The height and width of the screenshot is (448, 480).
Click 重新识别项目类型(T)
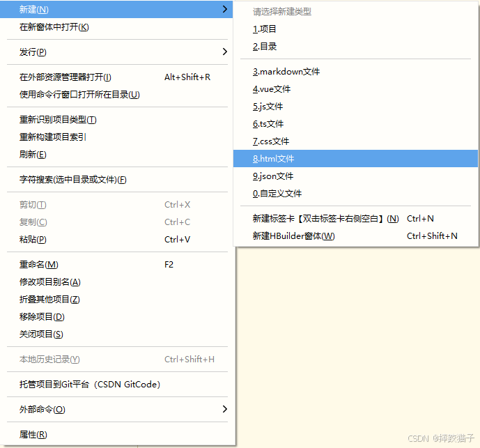tap(118, 119)
